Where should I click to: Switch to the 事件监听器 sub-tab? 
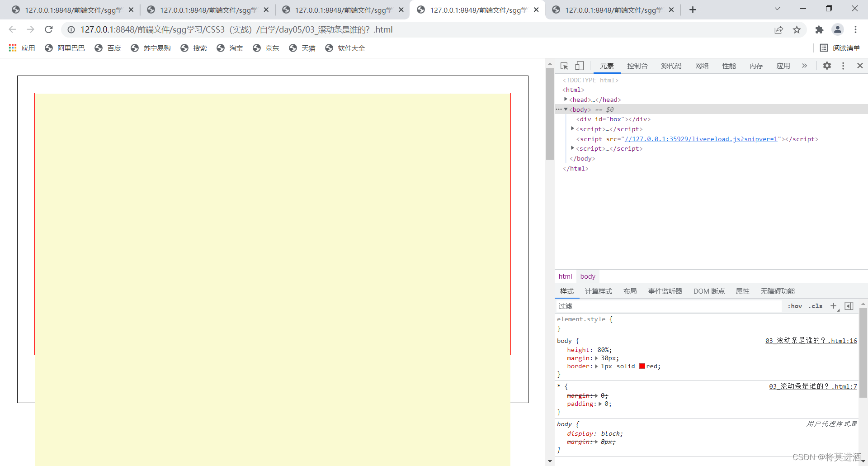coord(665,291)
